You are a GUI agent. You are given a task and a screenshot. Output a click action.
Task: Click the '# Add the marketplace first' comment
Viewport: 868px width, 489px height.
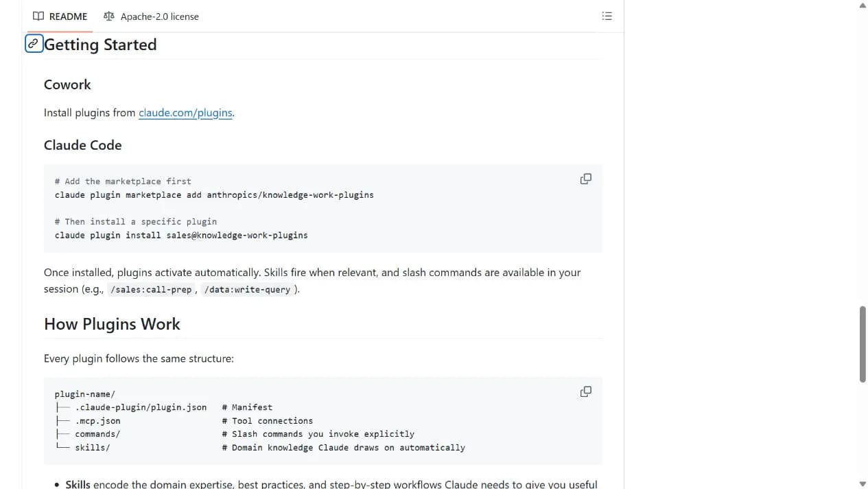point(123,181)
